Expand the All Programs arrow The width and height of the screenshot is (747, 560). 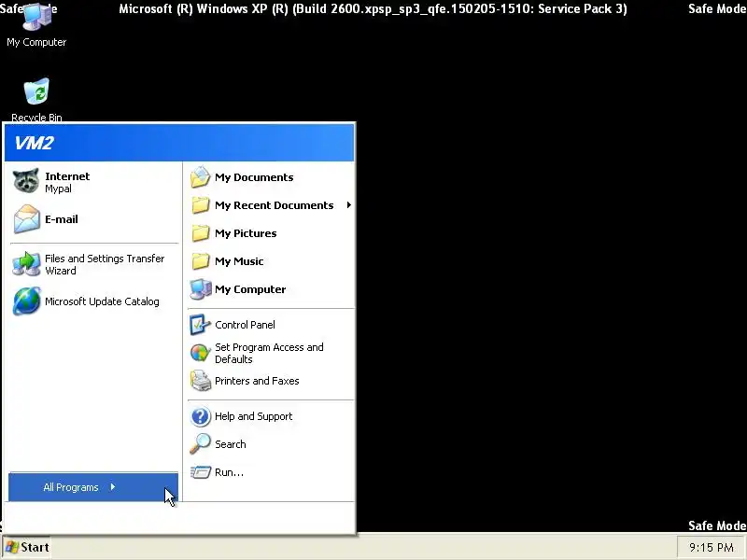tap(113, 486)
